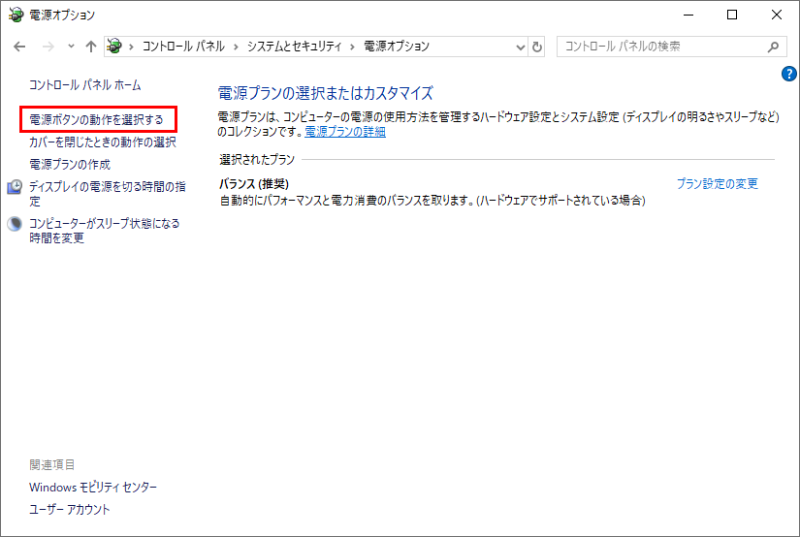Click the refresh button beside address bar

point(538,47)
